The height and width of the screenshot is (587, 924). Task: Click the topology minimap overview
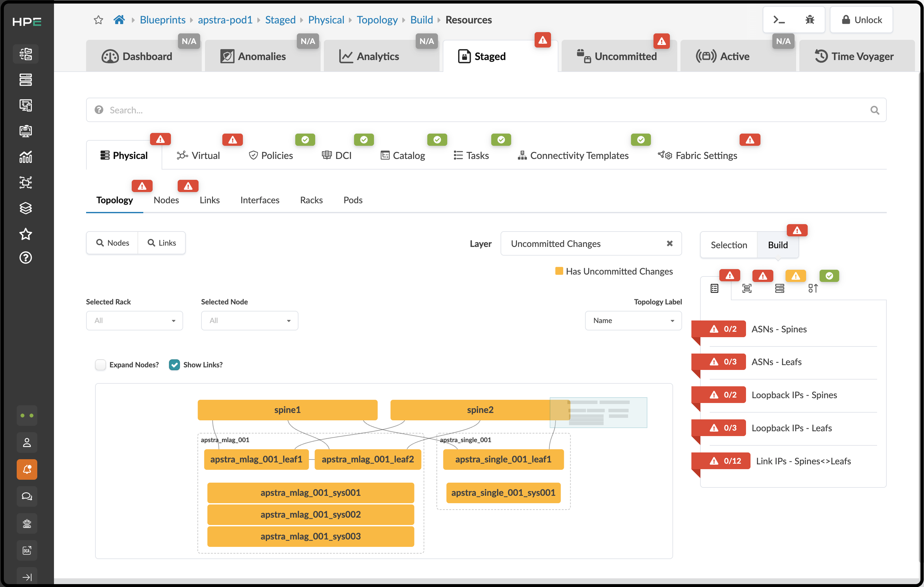coord(598,413)
